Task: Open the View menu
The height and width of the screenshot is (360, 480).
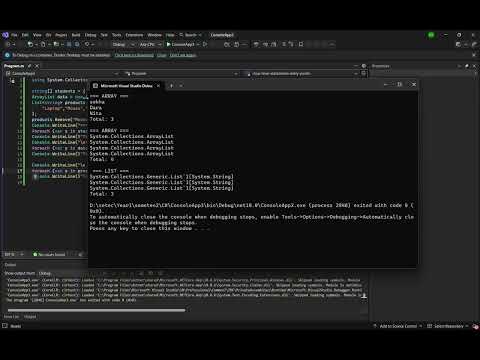Action: pyautogui.click(x=37, y=35)
